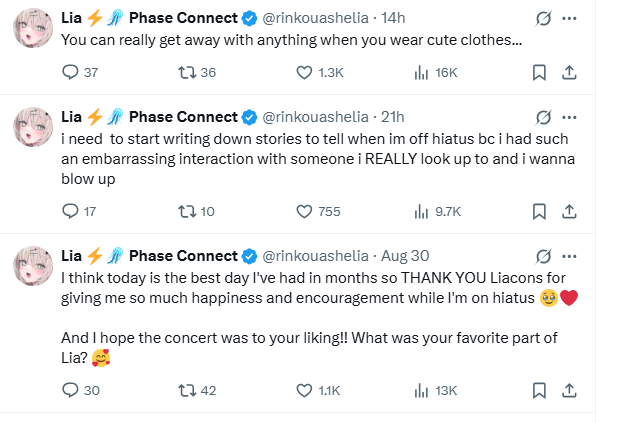
Task: Click Grok icon on the 14h tweet
Action: (x=544, y=19)
